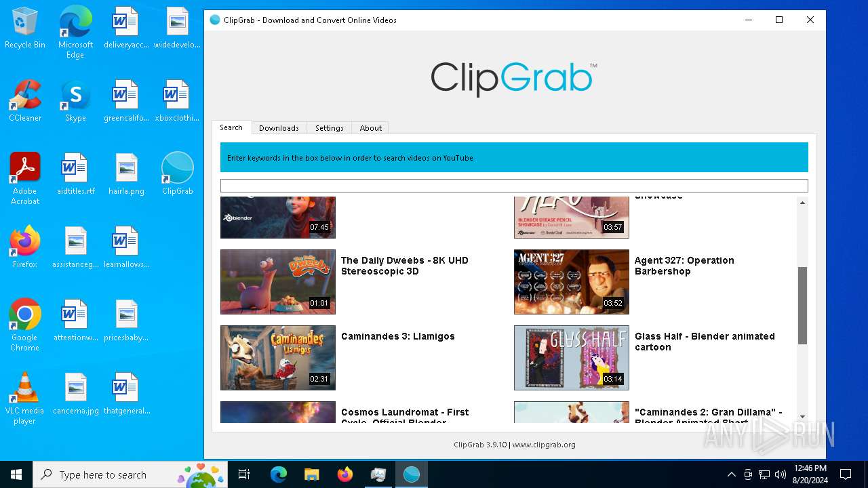
Task: Open Firefox from the taskbar
Action: tap(345, 474)
